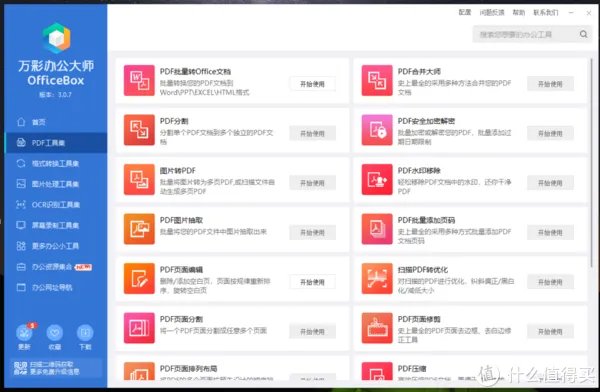
Task: Click the 收藏 favorites heart icon
Action: [55, 333]
